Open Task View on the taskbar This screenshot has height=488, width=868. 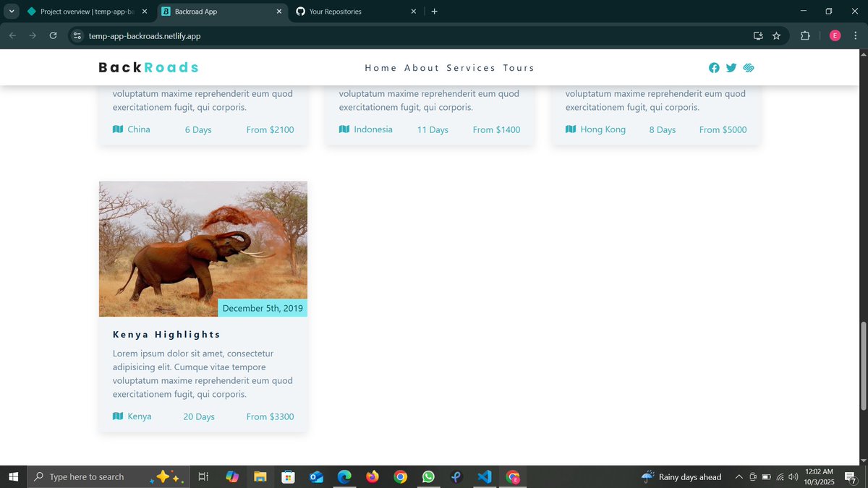203,476
